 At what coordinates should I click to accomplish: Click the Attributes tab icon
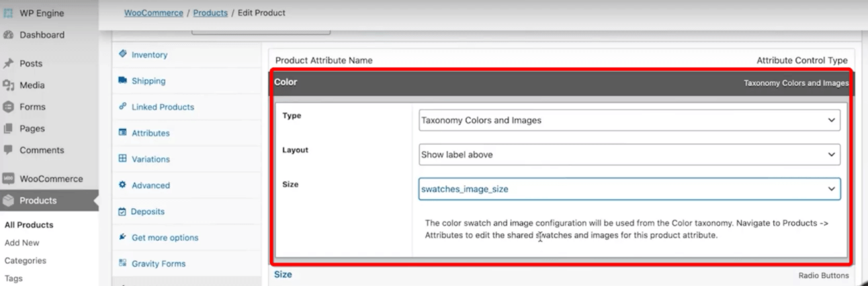[122, 133]
